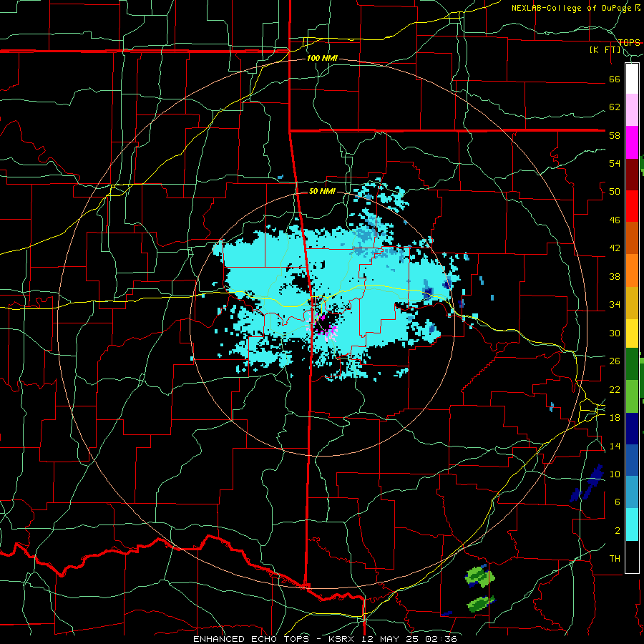Click the legend value 14
The width and height of the screenshot is (644, 644).
point(615,446)
